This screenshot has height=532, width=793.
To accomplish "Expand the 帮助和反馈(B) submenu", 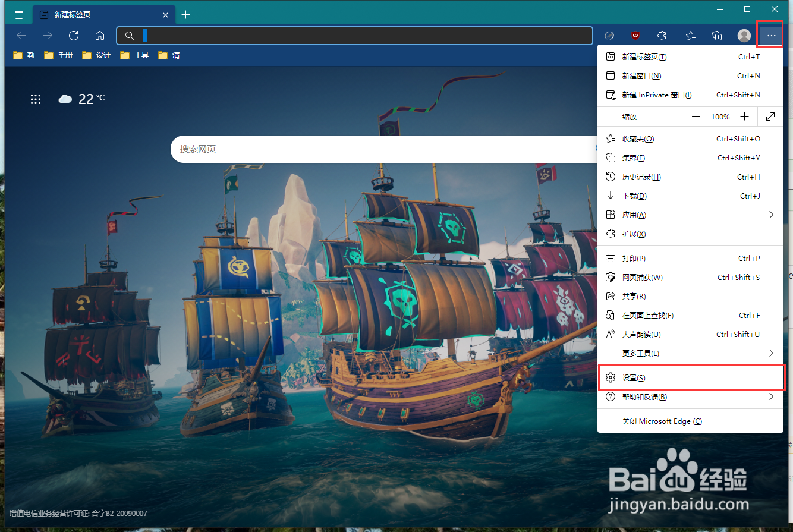I will (x=690, y=397).
